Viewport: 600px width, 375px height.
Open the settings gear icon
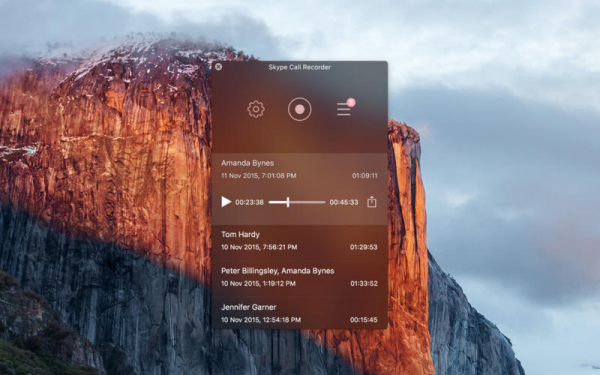pyautogui.click(x=256, y=109)
